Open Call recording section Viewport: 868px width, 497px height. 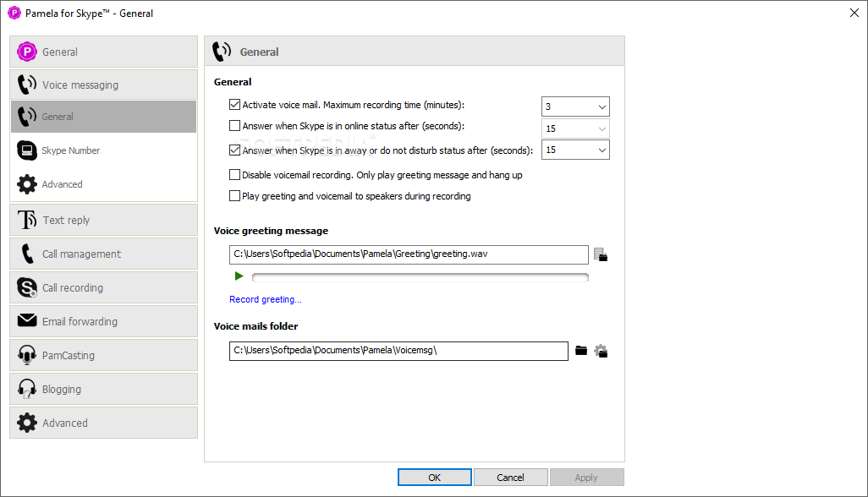click(x=103, y=287)
